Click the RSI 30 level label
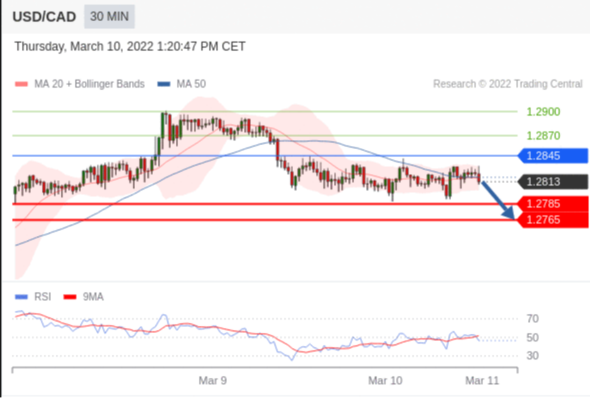 tap(532, 356)
